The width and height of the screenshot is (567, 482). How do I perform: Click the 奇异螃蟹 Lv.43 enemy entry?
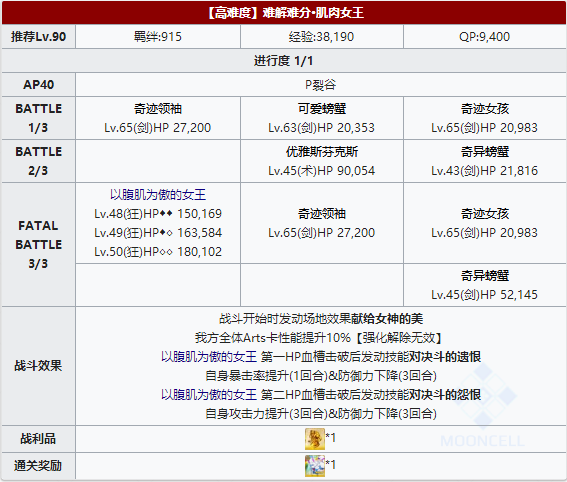click(x=485, y=161)
